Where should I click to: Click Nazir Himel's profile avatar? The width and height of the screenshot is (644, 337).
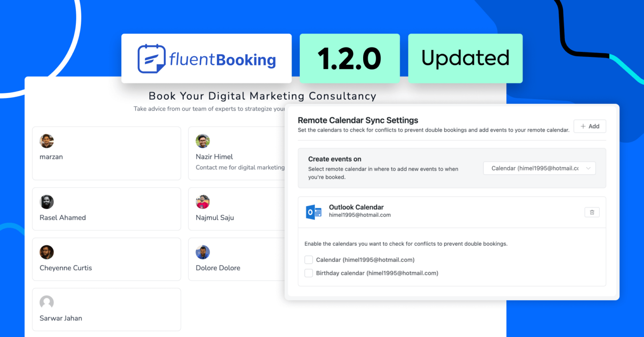(203, 141)
